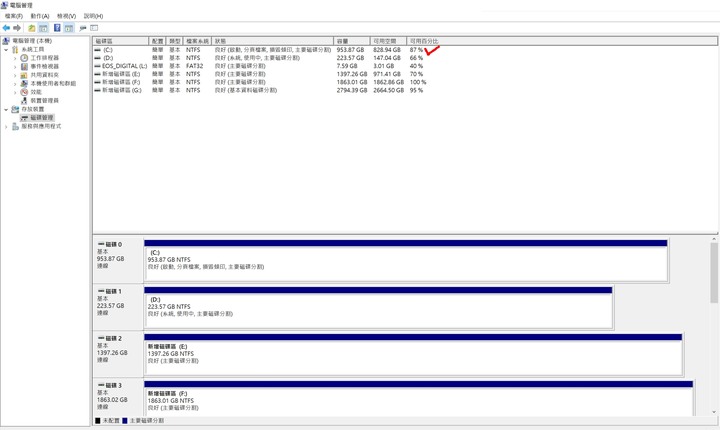
Task: Click the Forward arrow in the toolbar
Action: 17,28
